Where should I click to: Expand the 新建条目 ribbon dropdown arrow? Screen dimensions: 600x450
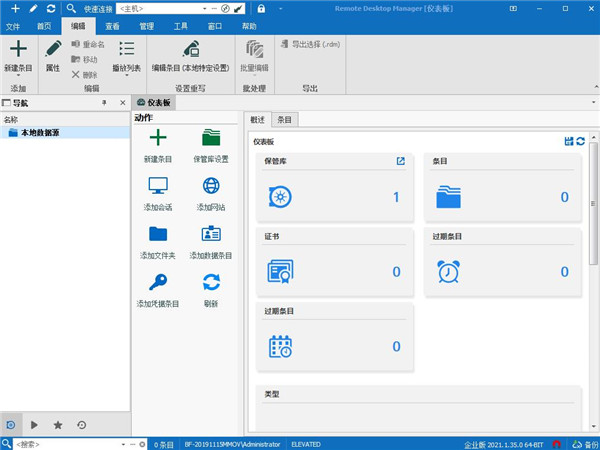point(18,75)
